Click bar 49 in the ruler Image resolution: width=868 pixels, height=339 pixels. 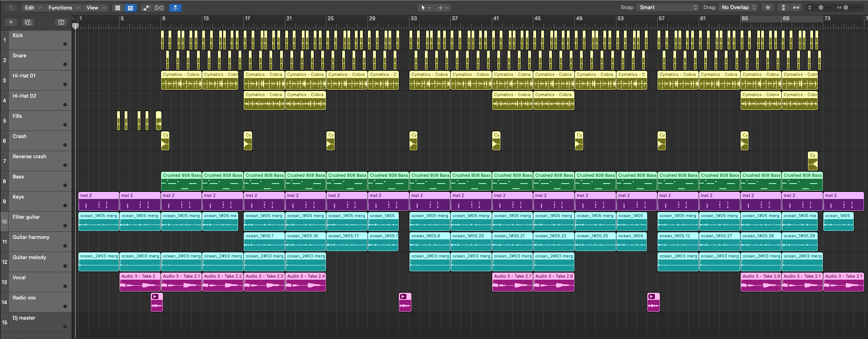(x=579, y=19)
